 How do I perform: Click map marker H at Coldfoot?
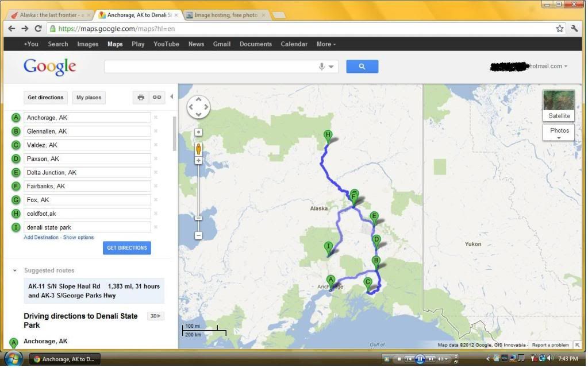pos(328,137)
